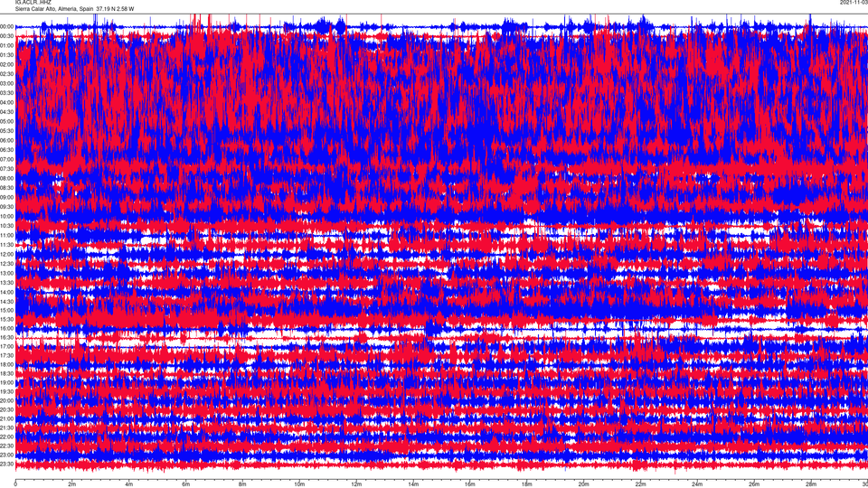Select the 03:30 trace time label
Screen dimensions: 868x488
(x=6, y=93)
